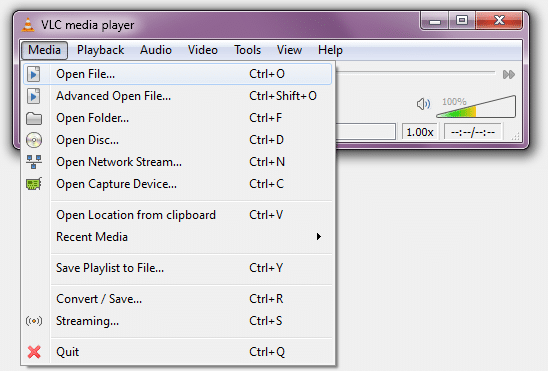The image size is (548, 371).
Task: Click the Ctrl+Shift+O shortcut text
Action: point(283,96)
